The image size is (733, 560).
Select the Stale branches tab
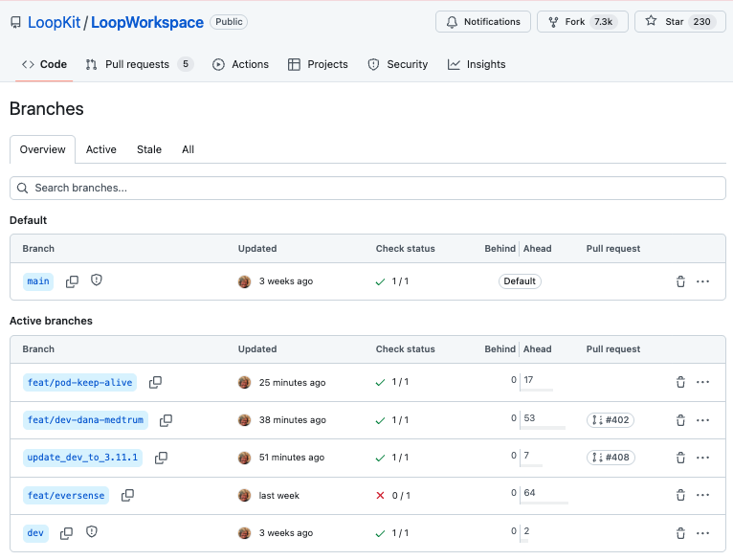(149, 149)
